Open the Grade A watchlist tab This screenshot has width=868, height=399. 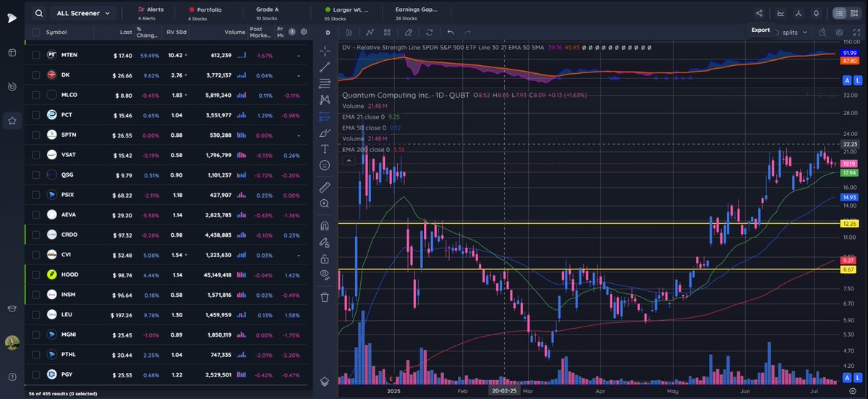[268, 13]
